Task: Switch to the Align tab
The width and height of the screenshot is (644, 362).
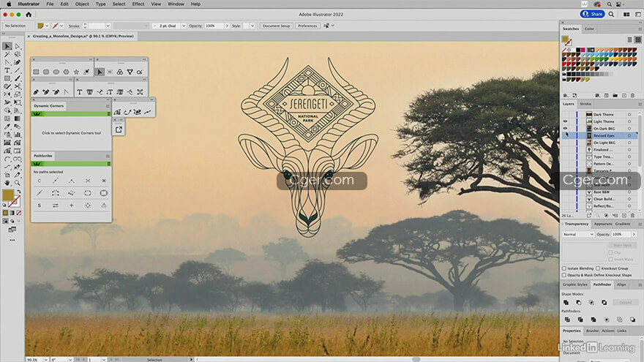Action: pyautogui.click(x=621, y=284)
